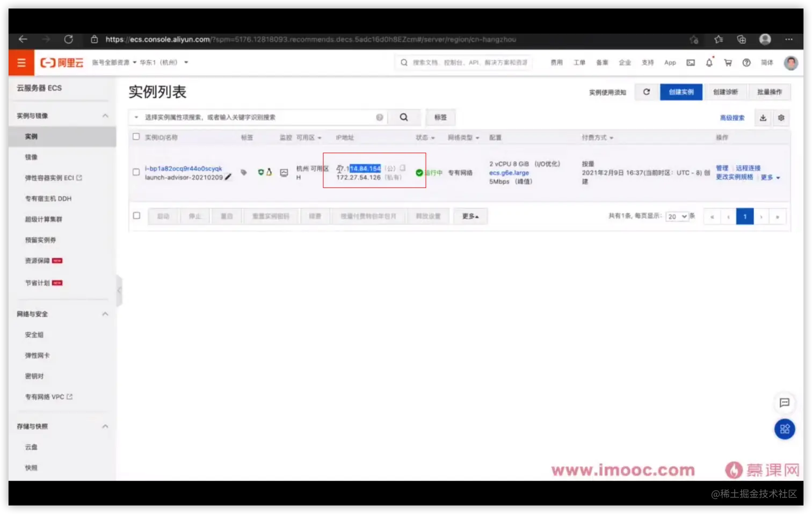Open the browser more options menu
Screen dimensions: 812x514
(788, 39)
